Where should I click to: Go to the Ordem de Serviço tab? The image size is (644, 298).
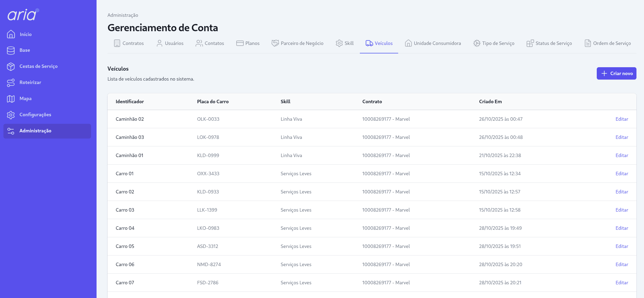tap(607, 43)
